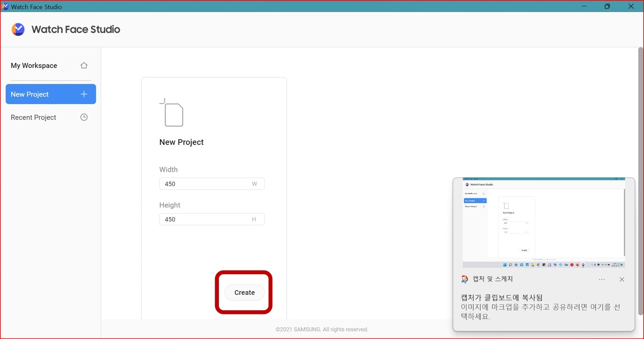
Task: Click the Height label text
Action: click(x=170, y=205)
